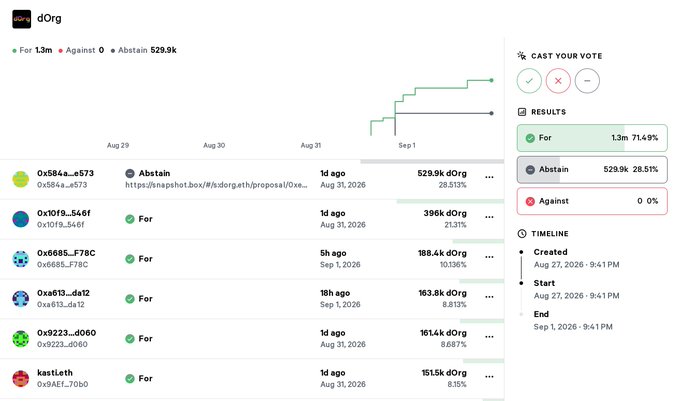Open the dOrg logo icon

click(x=22, y=19)
